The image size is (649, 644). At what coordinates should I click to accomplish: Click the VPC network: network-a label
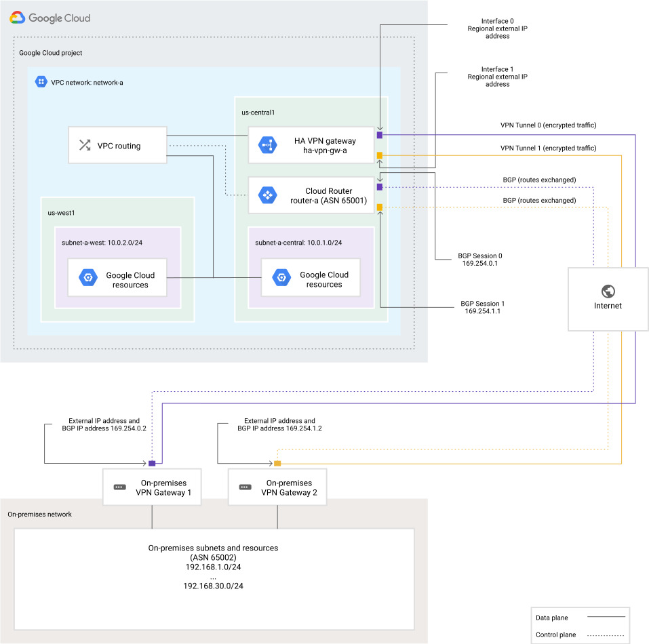pos(87,82)
